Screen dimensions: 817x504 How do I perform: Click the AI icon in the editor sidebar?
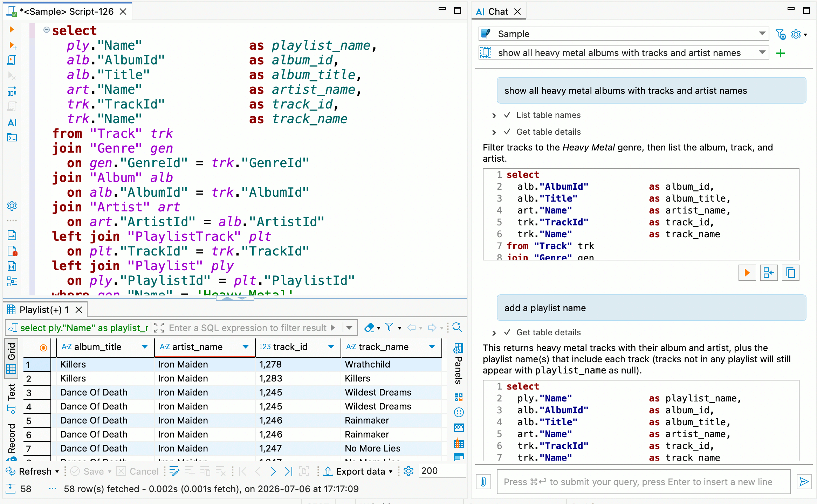[12, 122]
